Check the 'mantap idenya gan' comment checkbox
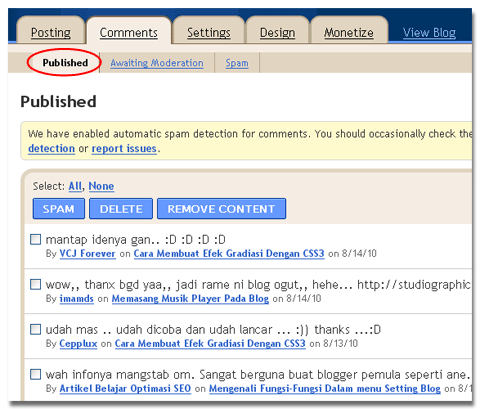480x409 pixels. (35, 239)
